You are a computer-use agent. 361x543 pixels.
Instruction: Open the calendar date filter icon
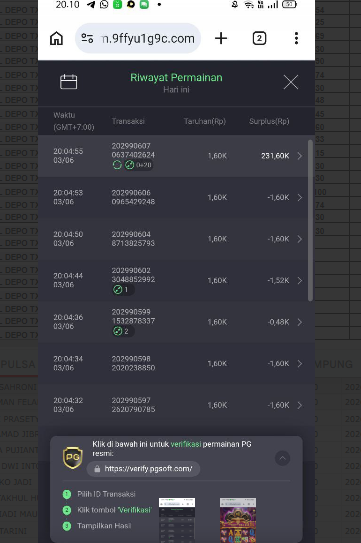click(69, 82)
